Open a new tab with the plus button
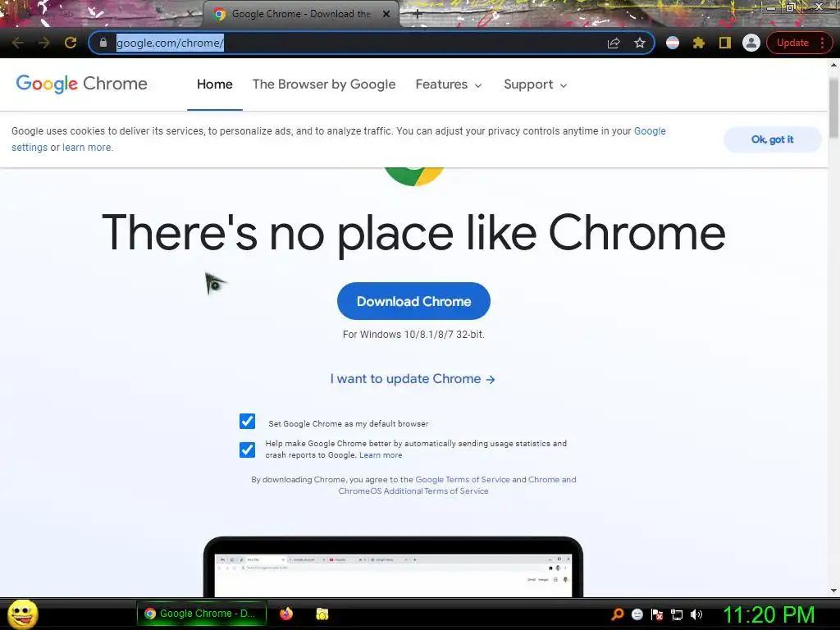Screen dimensions: 840x630 click(x=418, y=15)
